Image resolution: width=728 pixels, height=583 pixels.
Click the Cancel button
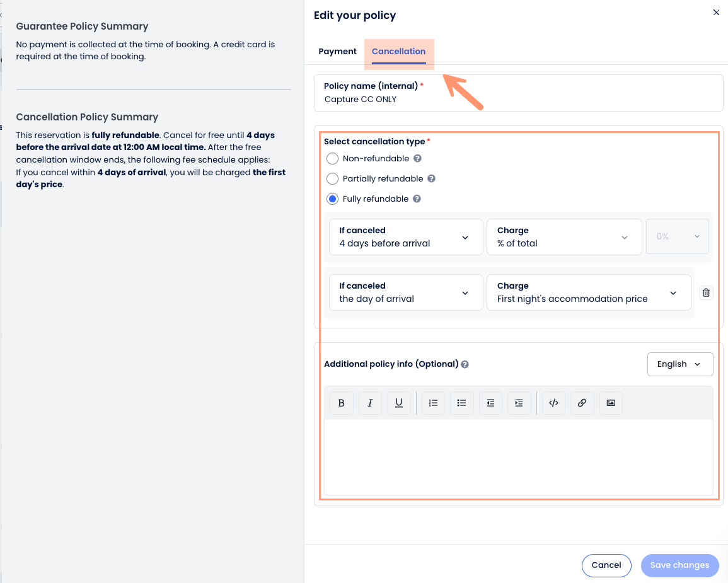tap(606, 565)
